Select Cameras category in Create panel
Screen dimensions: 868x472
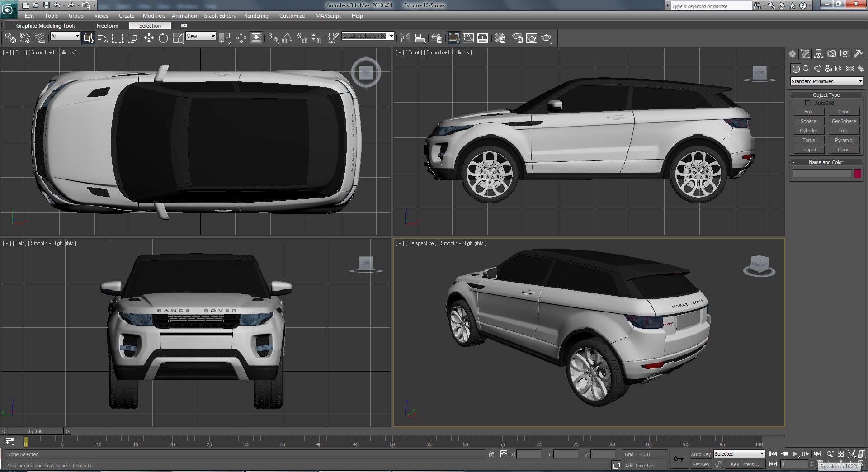(828, 69)
